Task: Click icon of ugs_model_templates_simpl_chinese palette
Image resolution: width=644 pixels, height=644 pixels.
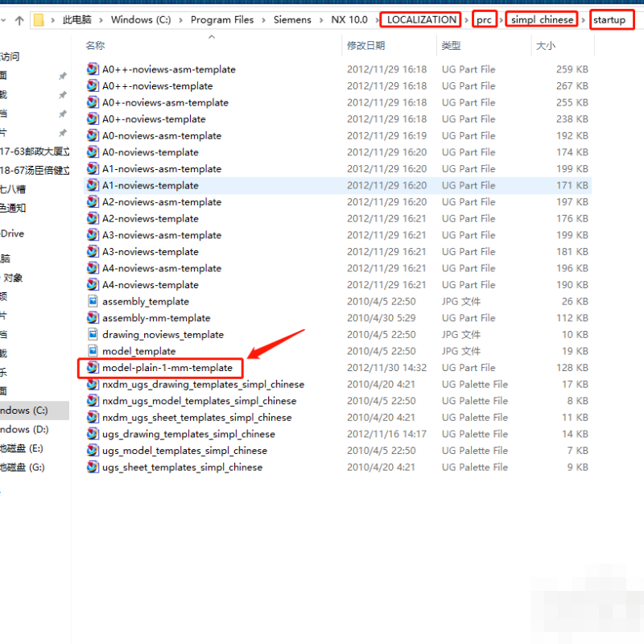Action: 93,451
